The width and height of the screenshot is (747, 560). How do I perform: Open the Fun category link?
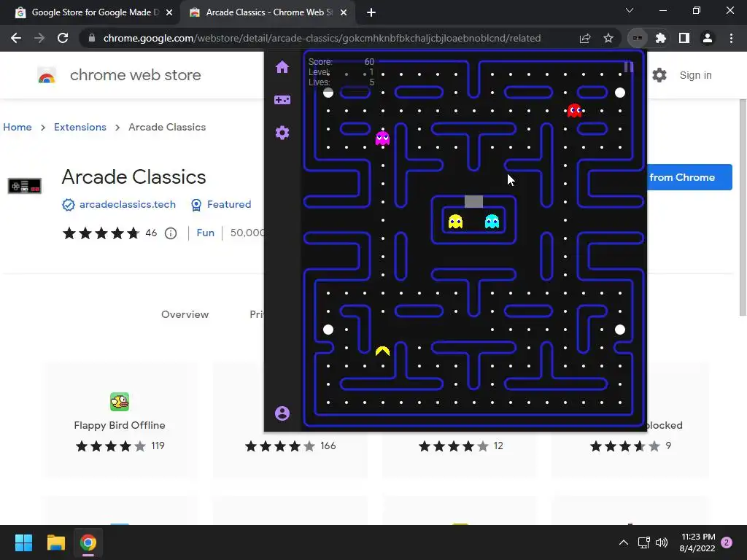[205, 233]
